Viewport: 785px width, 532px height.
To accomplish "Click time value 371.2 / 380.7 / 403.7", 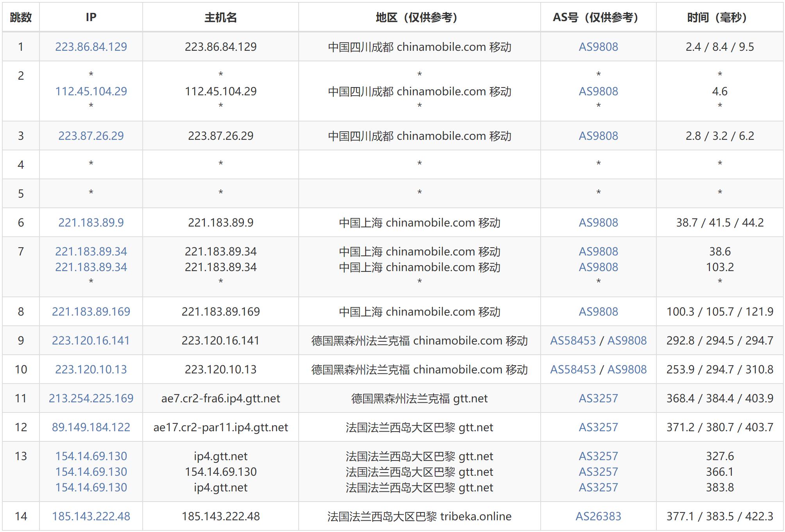I will coord(720,427).
